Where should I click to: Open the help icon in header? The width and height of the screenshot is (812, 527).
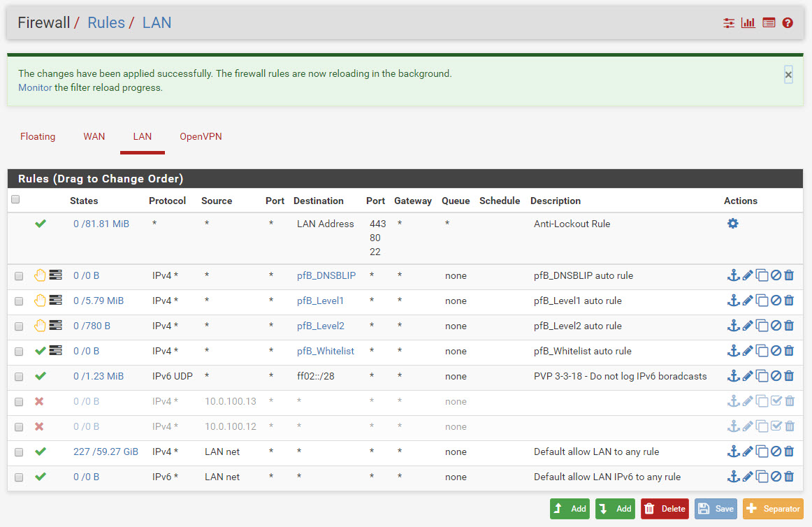788,23
